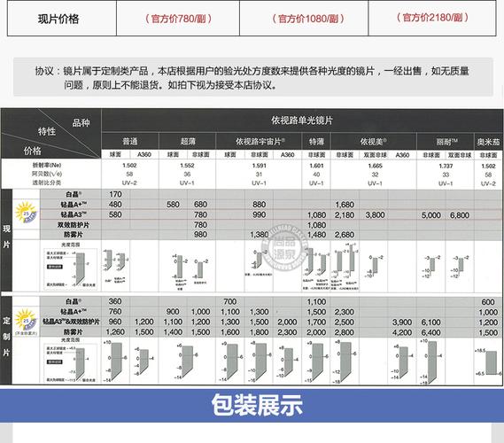Click the +18.5 range chart under 奥米茄
The width and height of the screenshot is (504, 443).
pos(489,362)
